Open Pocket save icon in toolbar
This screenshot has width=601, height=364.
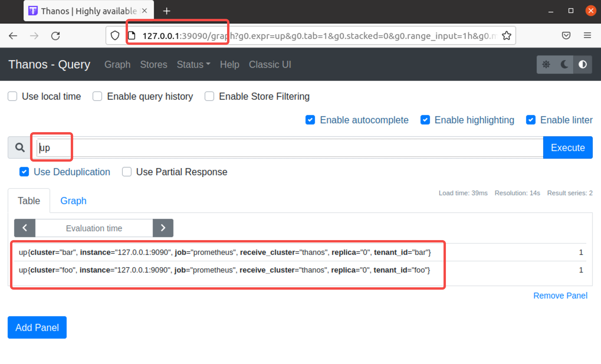(566, 36)
